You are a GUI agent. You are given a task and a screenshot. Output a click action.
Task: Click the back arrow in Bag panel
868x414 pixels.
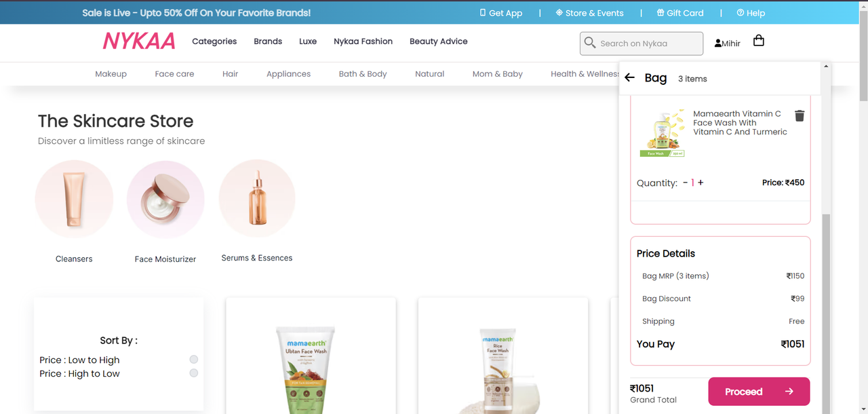629,77
